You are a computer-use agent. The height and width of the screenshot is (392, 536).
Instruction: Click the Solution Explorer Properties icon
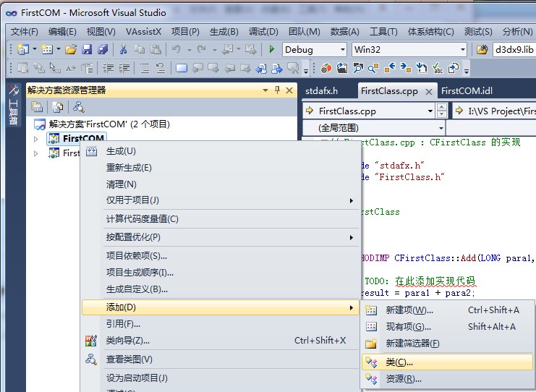[37, 107]
